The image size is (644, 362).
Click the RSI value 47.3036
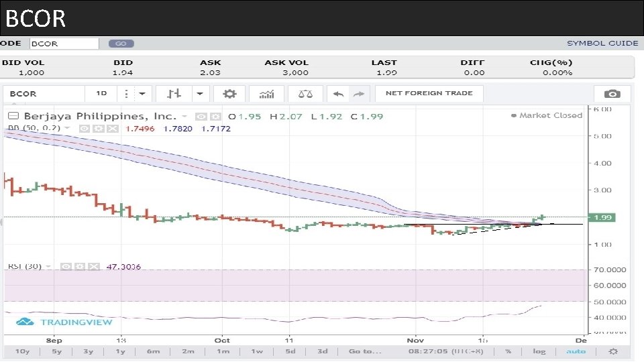[x=123, y=267]
